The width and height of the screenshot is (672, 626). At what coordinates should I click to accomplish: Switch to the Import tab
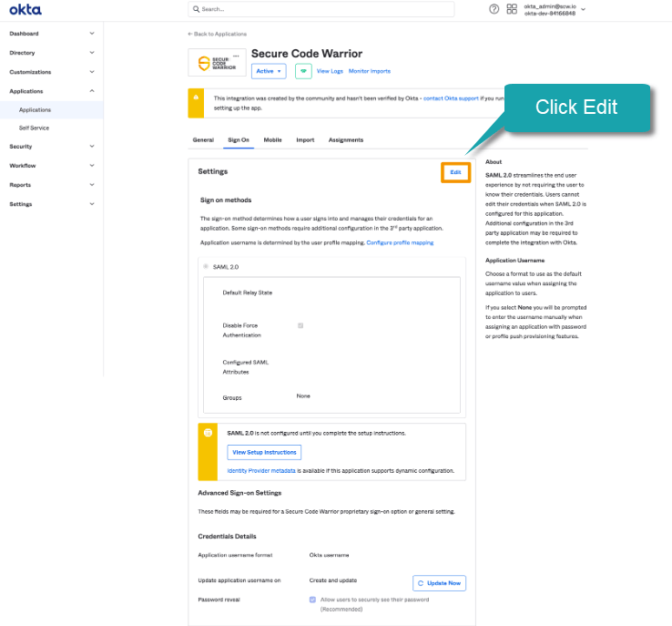click(x=305, y=139)
